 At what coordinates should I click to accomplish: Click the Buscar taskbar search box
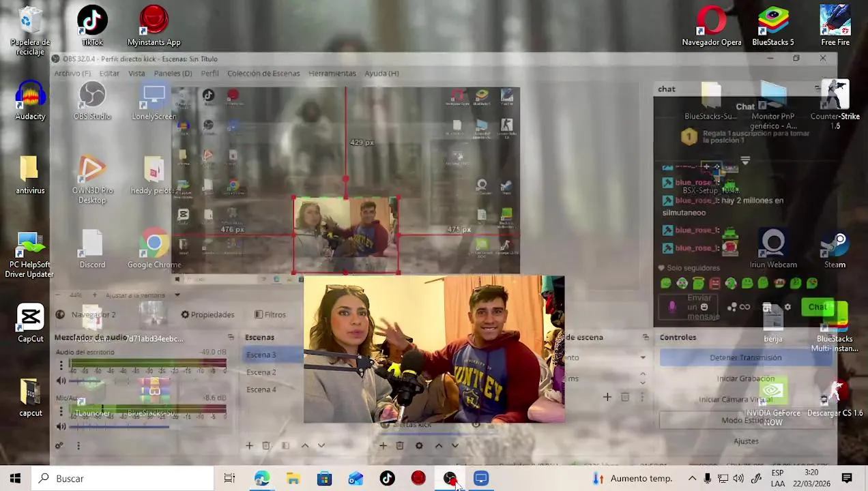click(123, 479)
